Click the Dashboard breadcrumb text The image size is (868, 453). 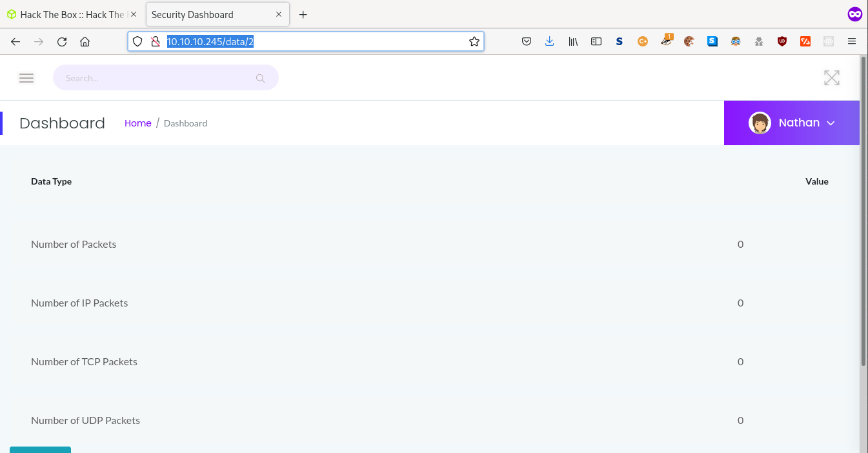[x=185, y=123]
